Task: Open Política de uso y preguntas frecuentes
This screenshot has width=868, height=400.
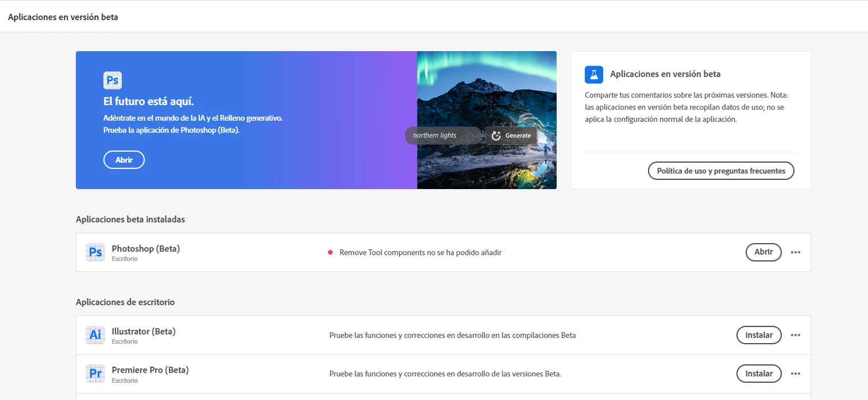Action: [721, 171]
